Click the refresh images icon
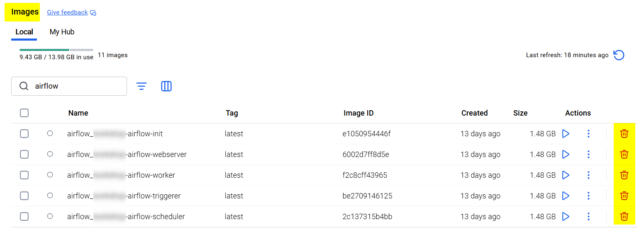The image size is (644, 232). (x=619, y=55)
